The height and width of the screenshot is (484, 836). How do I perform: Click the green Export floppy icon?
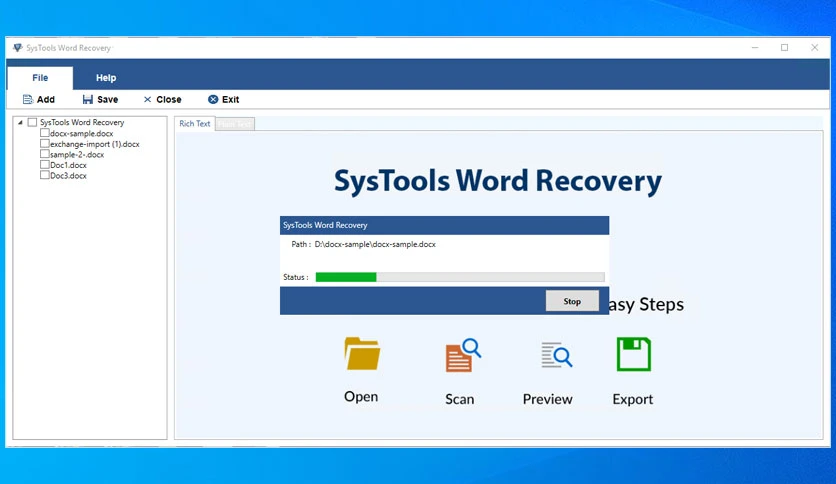(633, 354)
